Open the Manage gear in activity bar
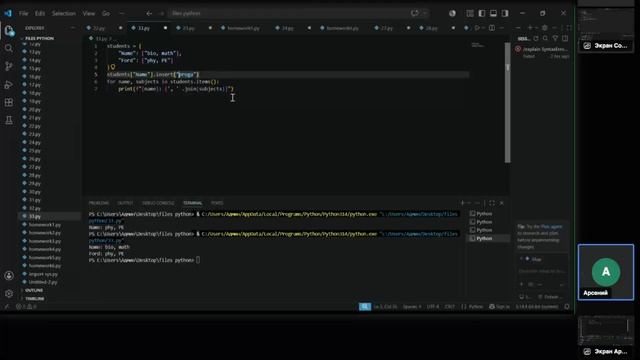 pos(9,293)
